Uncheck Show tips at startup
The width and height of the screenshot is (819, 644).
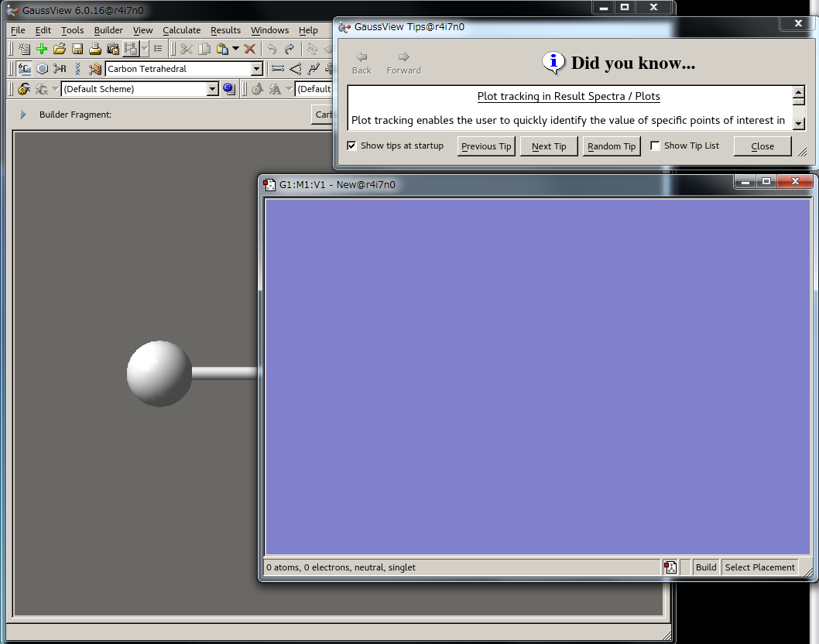pyautogui.click(x=351, y=146)
